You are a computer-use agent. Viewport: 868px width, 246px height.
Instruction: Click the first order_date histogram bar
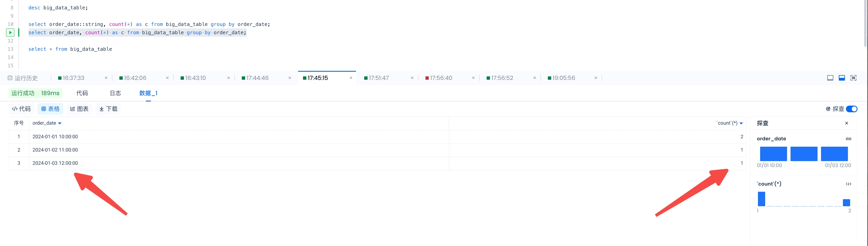[x=773, y=154]
